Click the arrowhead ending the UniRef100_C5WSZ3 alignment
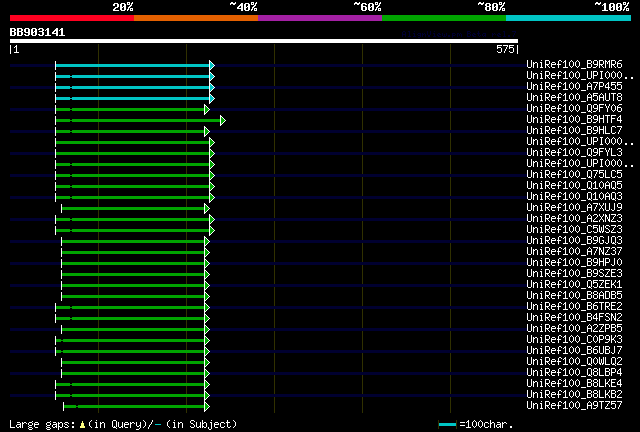The width and height of the screenshot is (640, 432). pyautogui.click(x=212, y=231)
